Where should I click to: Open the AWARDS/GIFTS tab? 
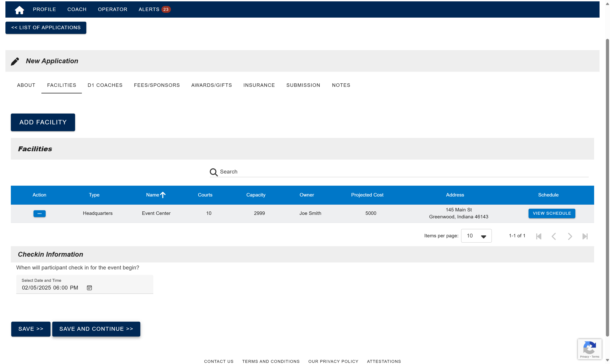click(212, 85)
